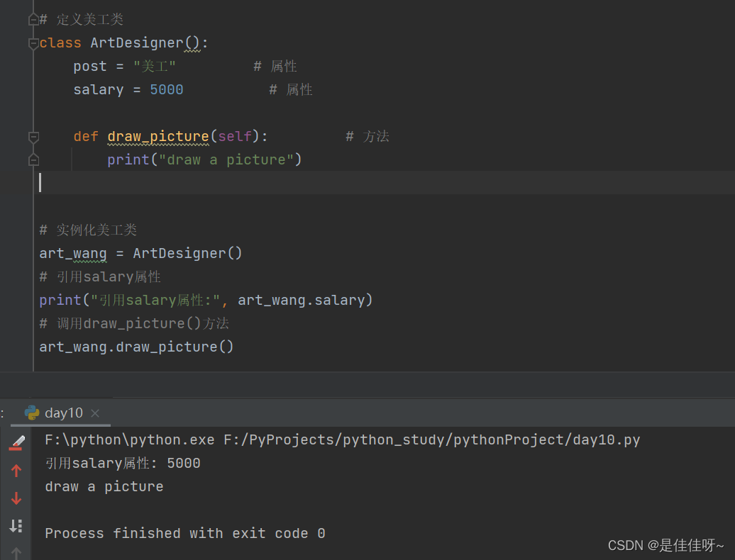Click the class keyword
Screen dimensions: 735x560
point(60,43)
